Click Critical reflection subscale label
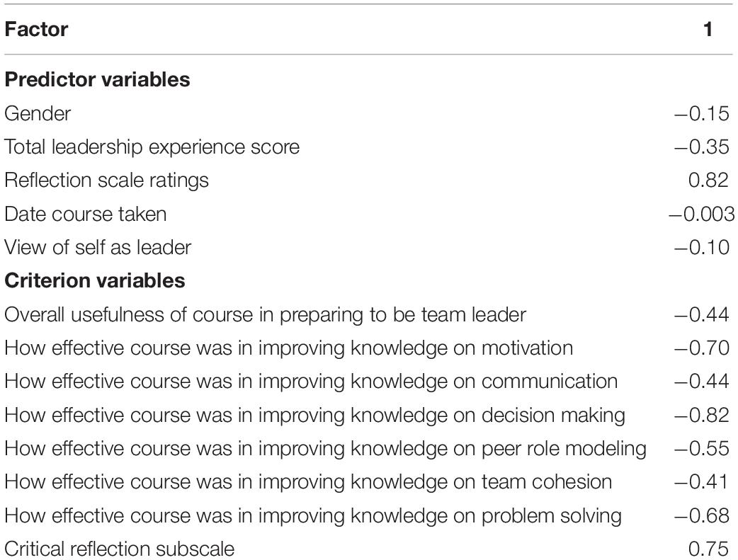 [119, 549]
